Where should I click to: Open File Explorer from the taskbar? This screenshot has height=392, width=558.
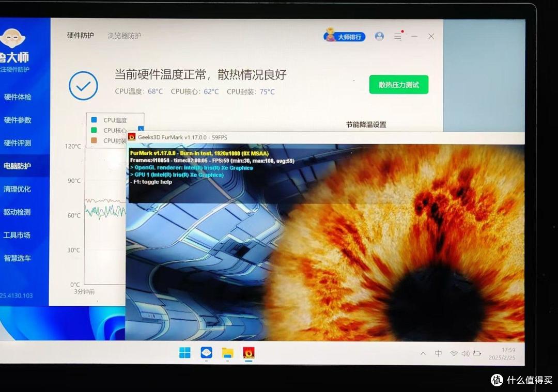click(x=228, y=353)
